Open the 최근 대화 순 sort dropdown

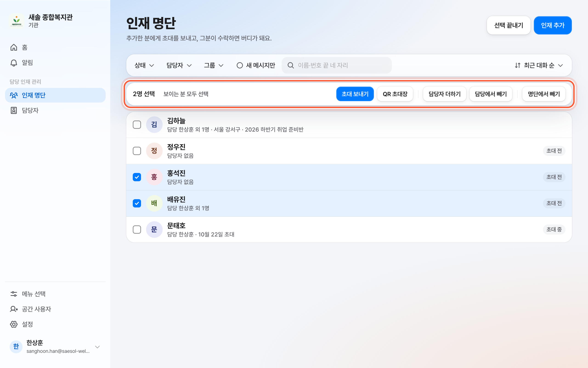[539, 65]
